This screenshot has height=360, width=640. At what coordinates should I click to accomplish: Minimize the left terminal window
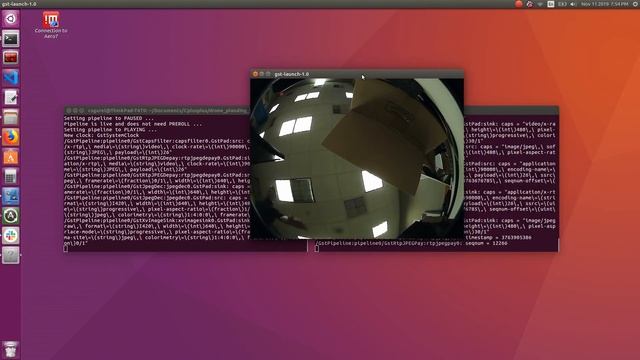coord(75,111)
